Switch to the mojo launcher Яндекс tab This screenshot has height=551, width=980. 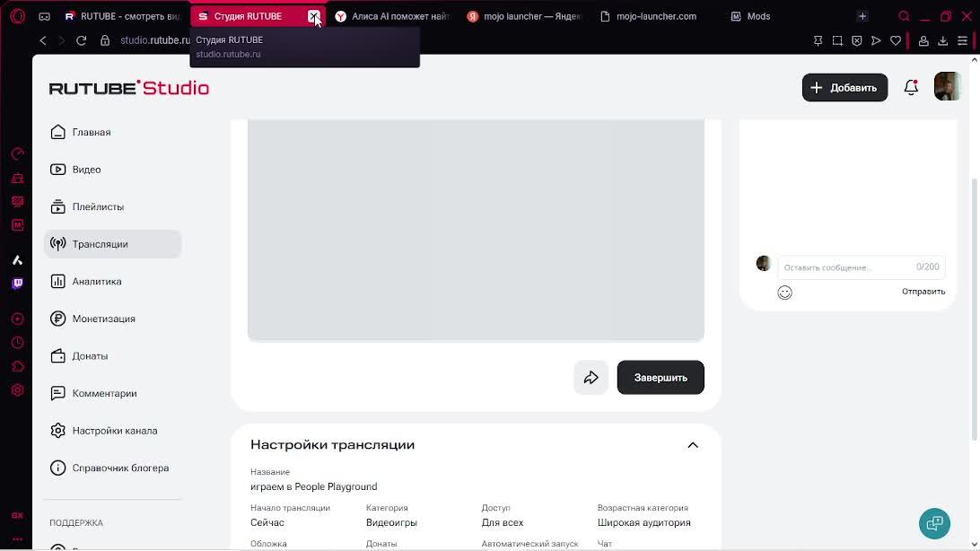point(524,16)
